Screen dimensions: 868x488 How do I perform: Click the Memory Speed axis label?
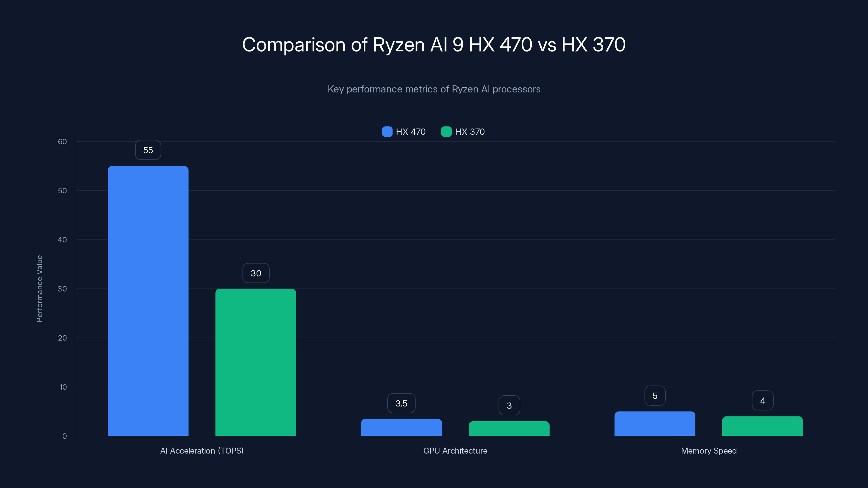click(709, 451)
